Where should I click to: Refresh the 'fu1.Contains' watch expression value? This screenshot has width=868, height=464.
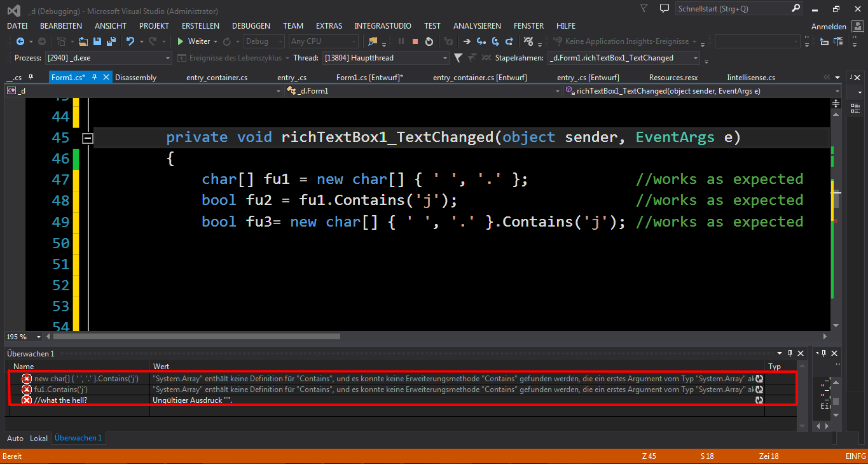tap(759, 390)
